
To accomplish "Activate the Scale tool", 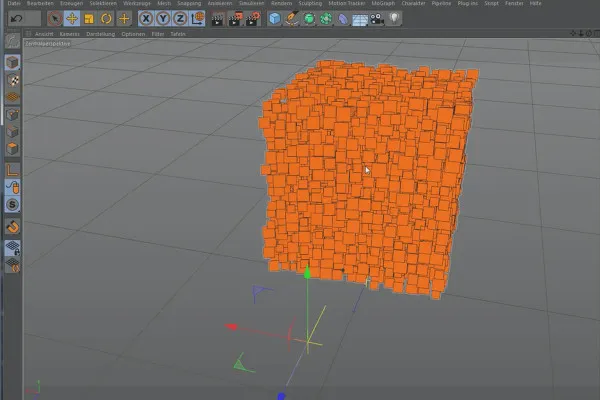I will pos(89,18).
